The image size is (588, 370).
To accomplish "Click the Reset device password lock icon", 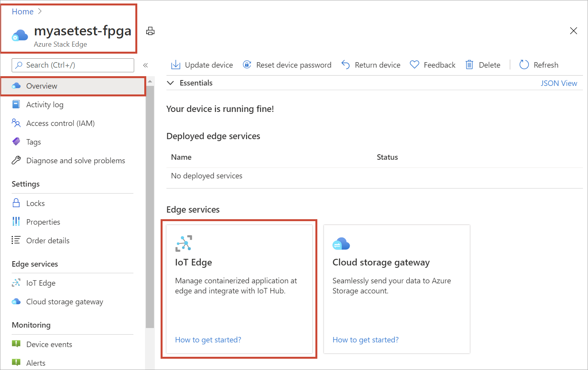I will pos(247,65).
